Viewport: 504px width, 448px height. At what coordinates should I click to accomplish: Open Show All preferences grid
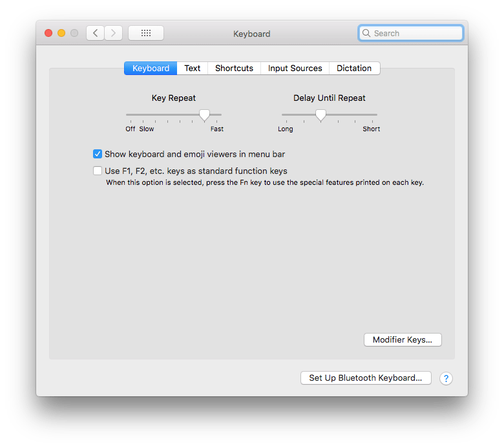click(x=145, y=33)
